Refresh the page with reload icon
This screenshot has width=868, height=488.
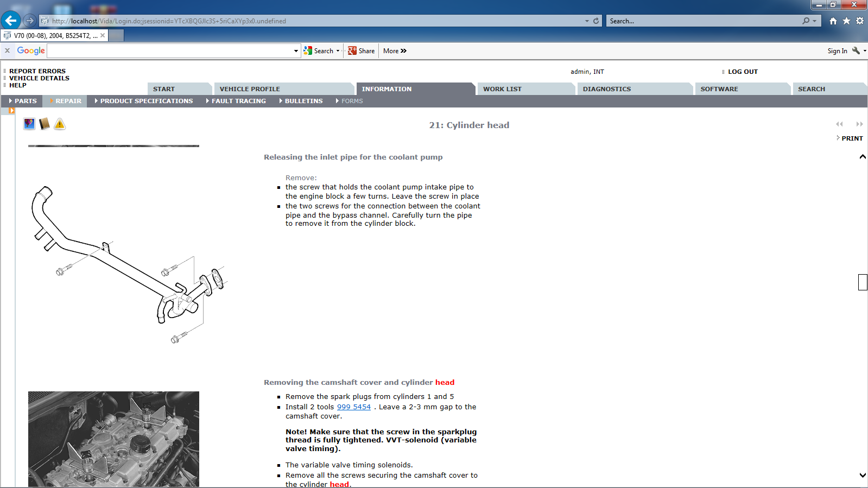596,21
